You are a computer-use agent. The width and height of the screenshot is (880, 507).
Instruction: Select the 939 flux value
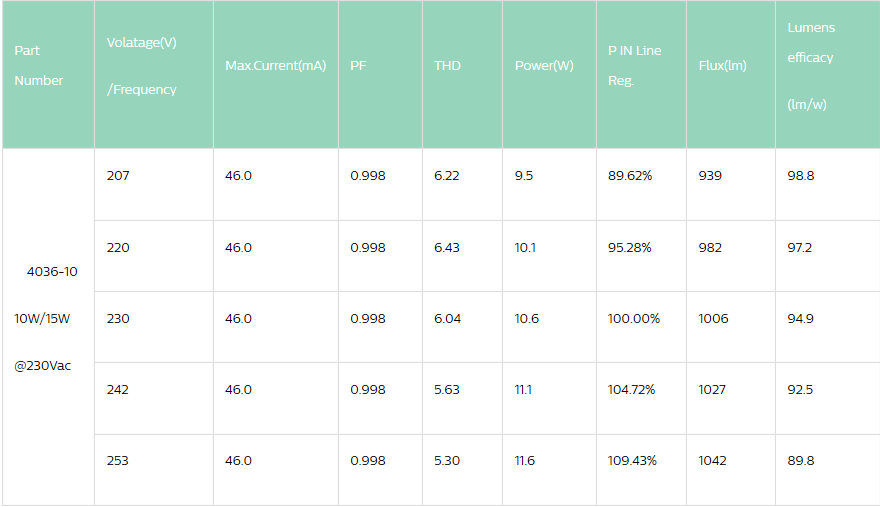pyautogui.click(x=710, y=176)
